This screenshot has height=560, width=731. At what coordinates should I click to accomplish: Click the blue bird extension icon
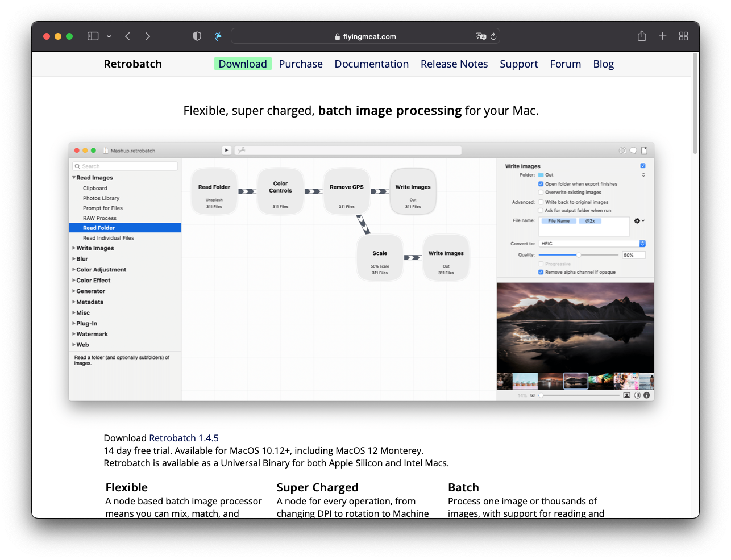tap(218, 36)
